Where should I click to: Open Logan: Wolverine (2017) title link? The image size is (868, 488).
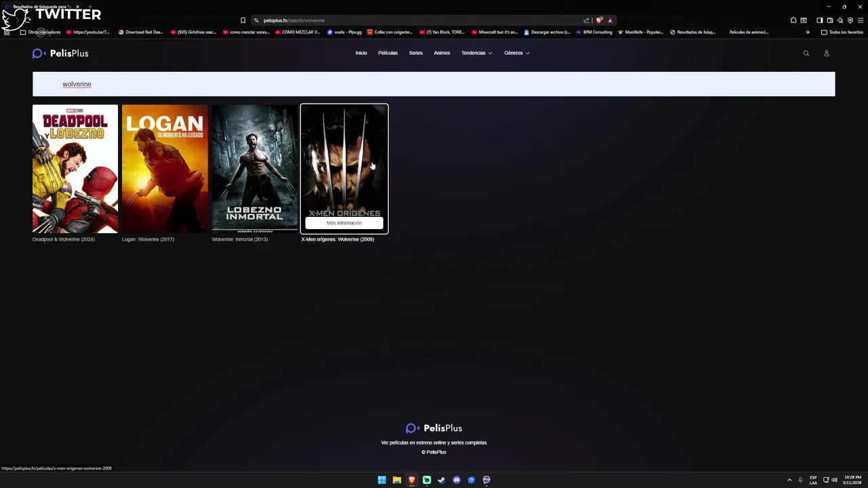(148, 239)
